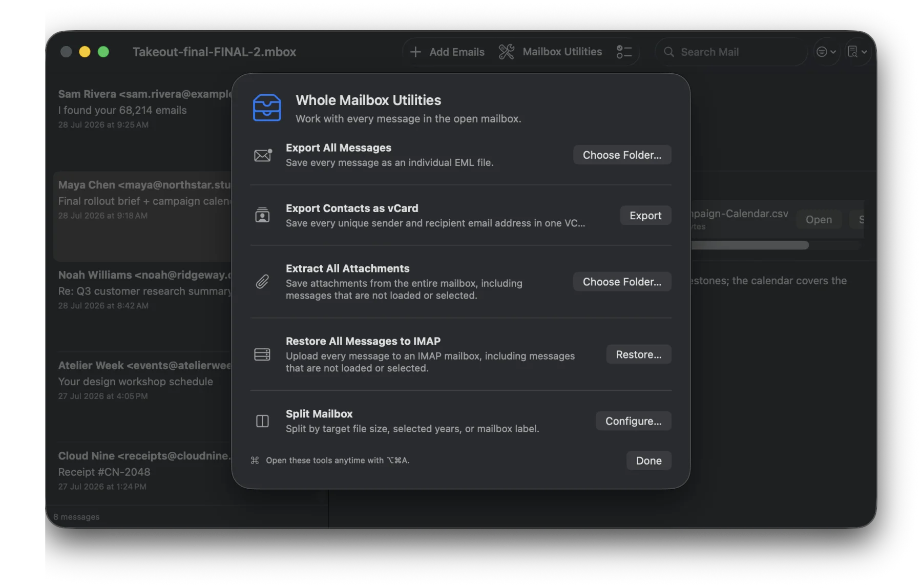The image size is (922, 588).
Task: Open Mailbox Utilities tools icon
Action: click(x=507, y=52)
